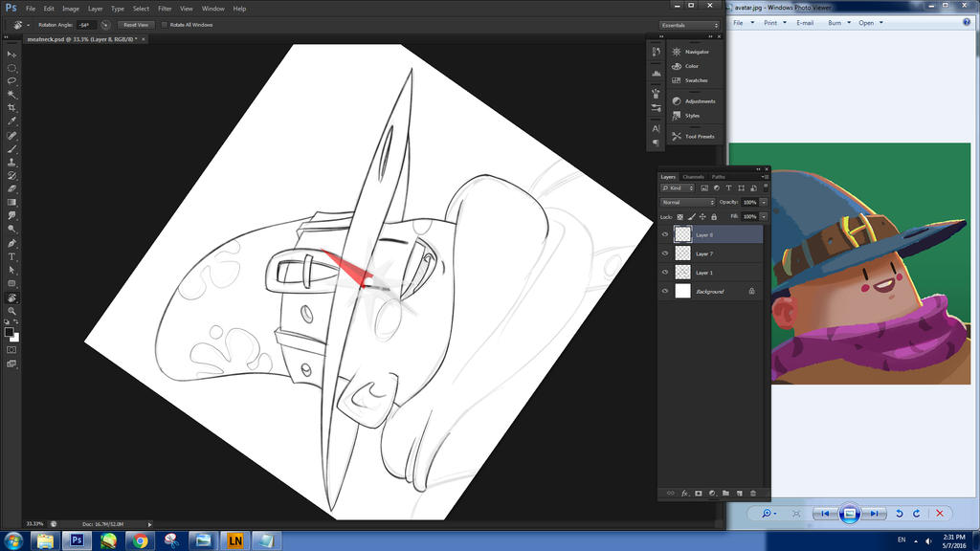Select the Eraser tool
The image size is (980, 551).
click(11, 188)
